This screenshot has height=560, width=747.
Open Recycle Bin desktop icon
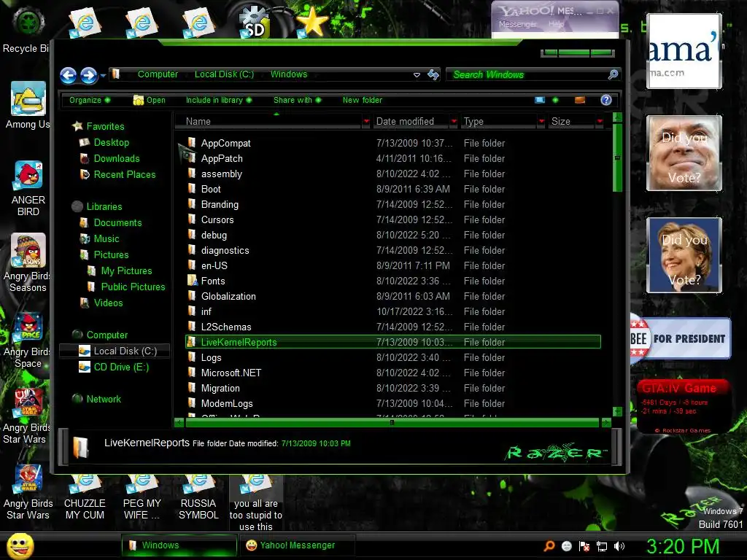tap(27, 30)
